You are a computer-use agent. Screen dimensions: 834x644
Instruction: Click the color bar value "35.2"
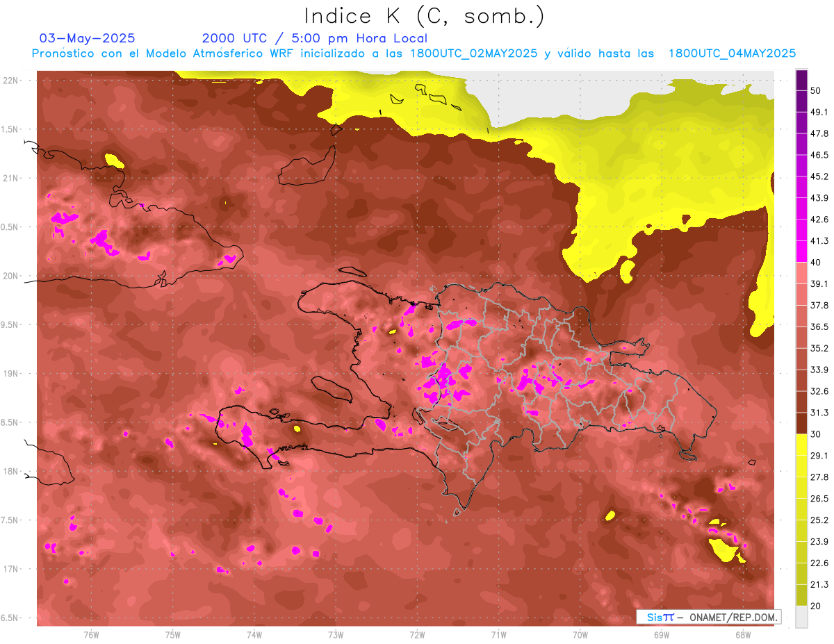coord(821,348)
